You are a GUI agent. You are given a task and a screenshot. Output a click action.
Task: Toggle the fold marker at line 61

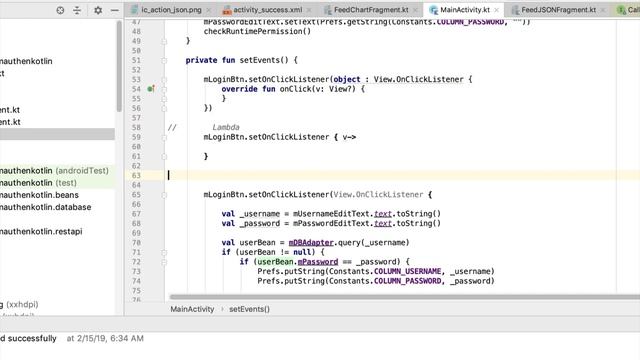164,156
